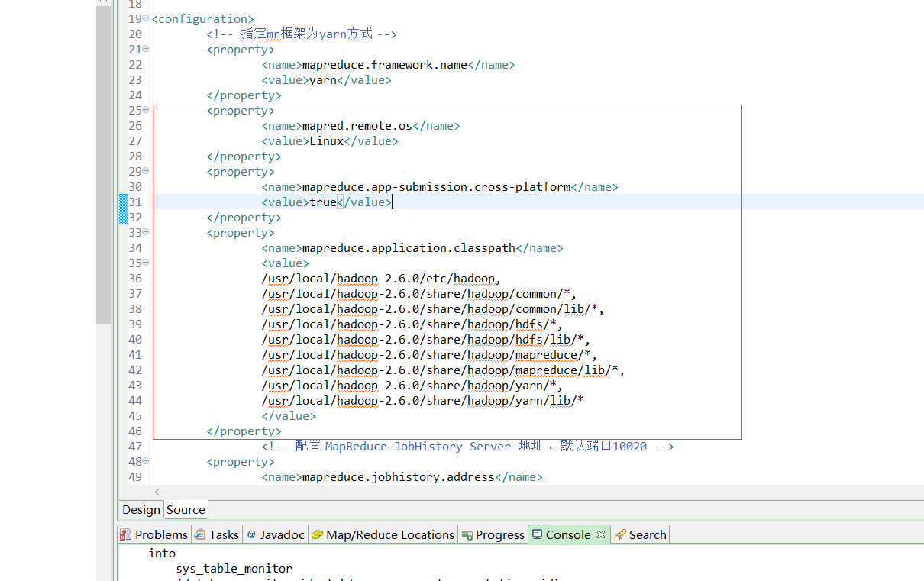Click the Console monitor icon
Image resolution: width=924 pixels, height=581 pixels.
[537, 534]
